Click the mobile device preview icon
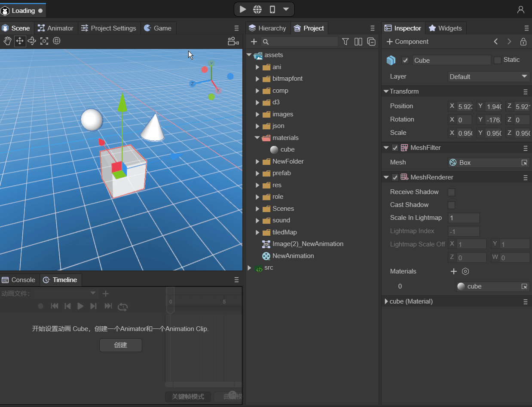 click(272, 9)
